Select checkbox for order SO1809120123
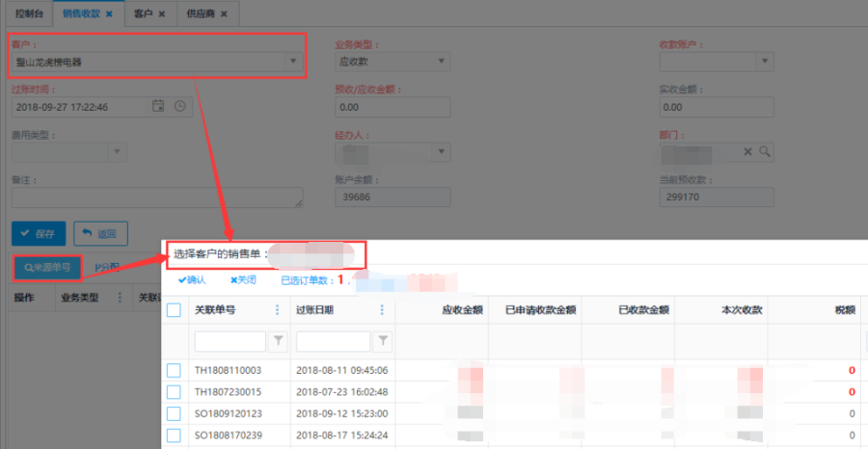The height and width of the screenshot is (449, 868). (174, 413)
